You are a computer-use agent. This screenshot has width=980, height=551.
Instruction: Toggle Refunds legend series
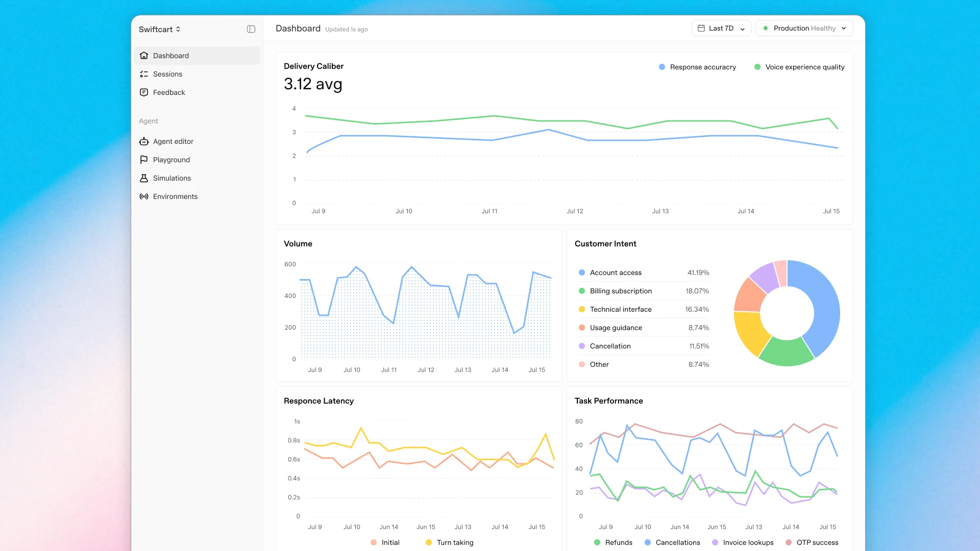pos(613,542)
